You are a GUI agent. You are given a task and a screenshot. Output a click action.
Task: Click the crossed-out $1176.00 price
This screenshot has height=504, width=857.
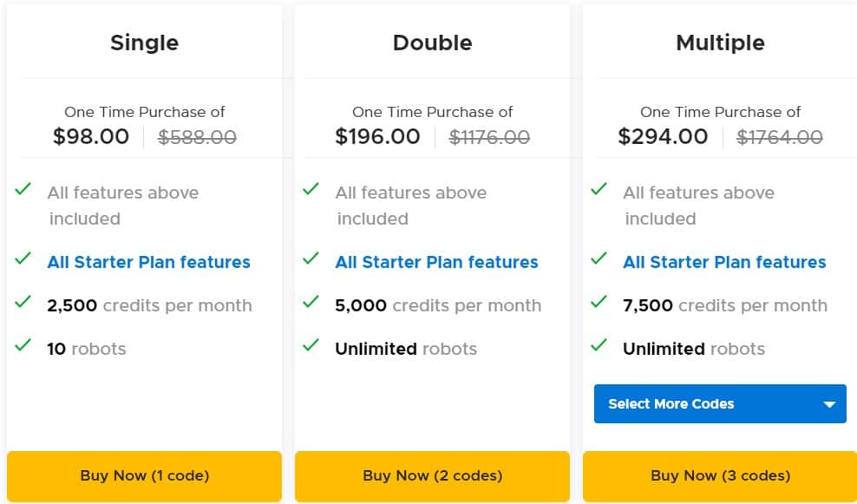click(490, 136)
